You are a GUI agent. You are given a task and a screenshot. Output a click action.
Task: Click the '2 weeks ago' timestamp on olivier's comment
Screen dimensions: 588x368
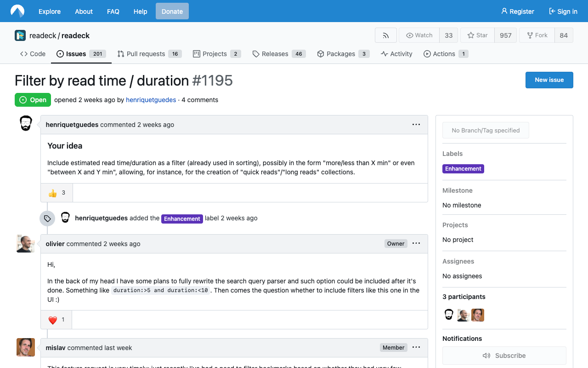pyautogui.click(x=122, y=244)
